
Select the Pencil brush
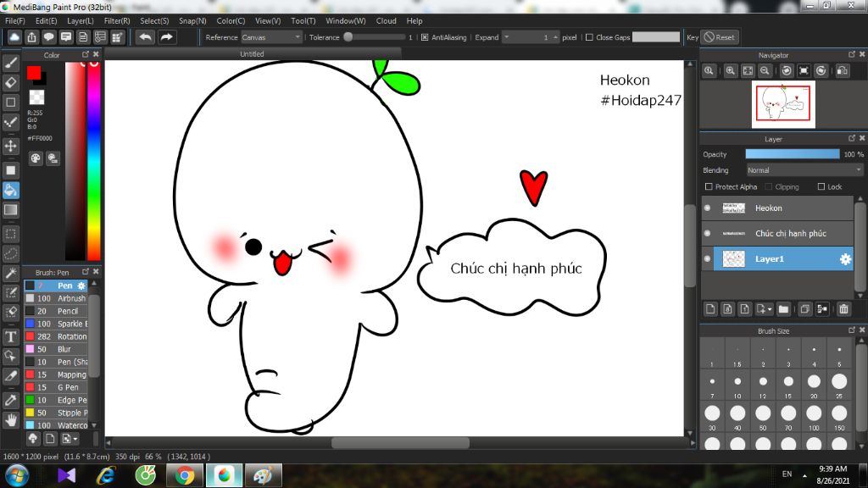coord(56,311)
